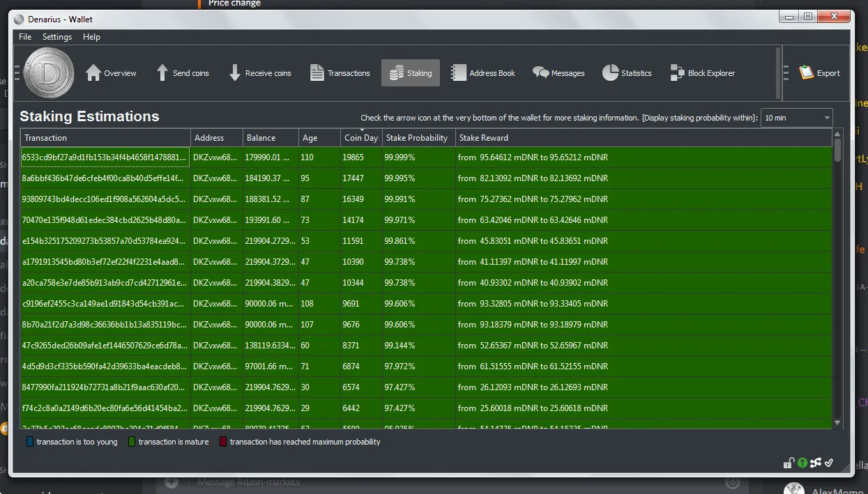Image resolution: width=868 pixels, height=494 pixels.
Task: Select transaction starting a20ca758e3e7de85b913
Action: tap(105, 283)
